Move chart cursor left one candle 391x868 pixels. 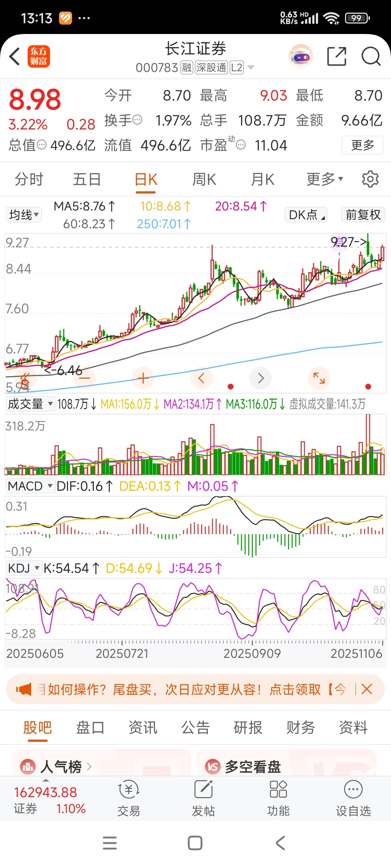click(202, 378)
